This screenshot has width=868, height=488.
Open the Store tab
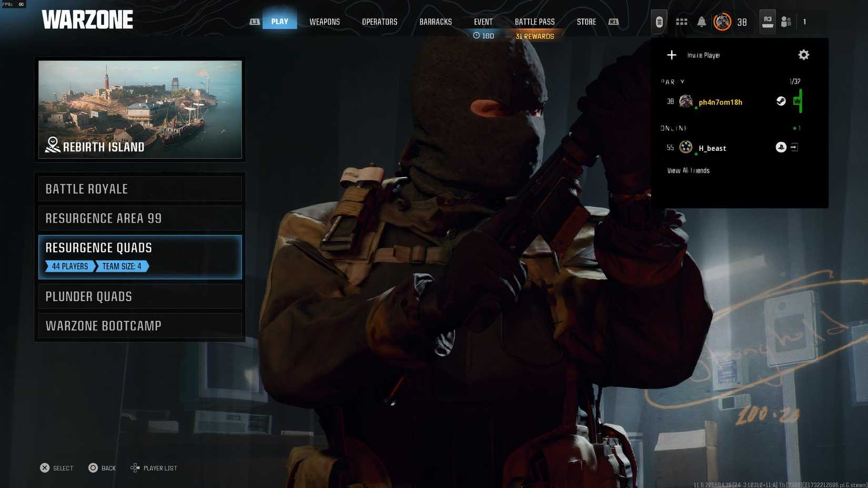[586, 22]
